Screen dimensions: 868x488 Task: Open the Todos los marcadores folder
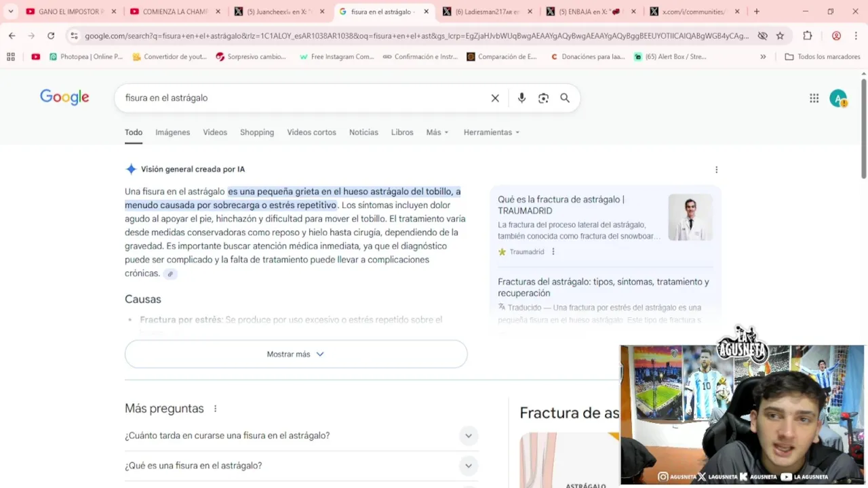(823, 57)
